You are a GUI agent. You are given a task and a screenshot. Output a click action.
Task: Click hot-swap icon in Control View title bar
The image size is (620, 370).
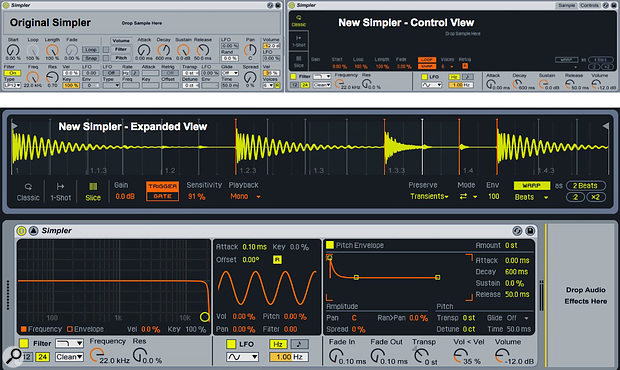click(606, 5)
